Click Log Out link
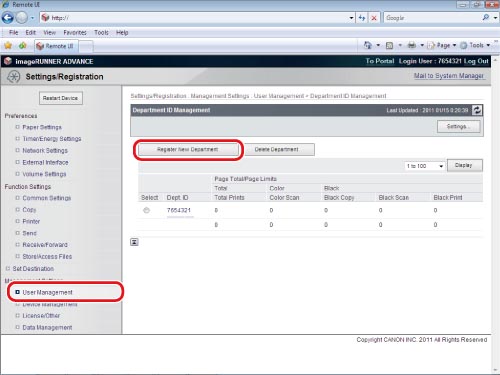 pyautogui.click(x=476, y=61)
